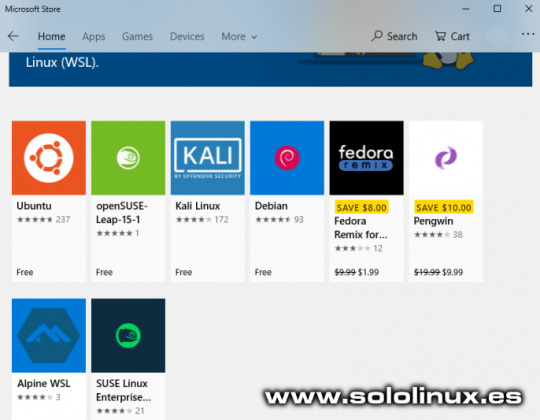Open the Home tab

pyautogui.click(x=51, y=36)
